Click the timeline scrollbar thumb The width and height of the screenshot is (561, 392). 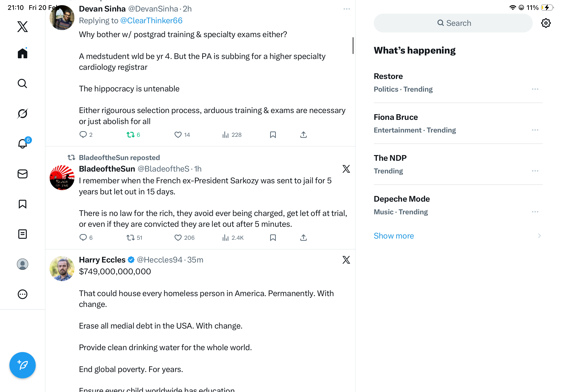click(x=353, y=45)
